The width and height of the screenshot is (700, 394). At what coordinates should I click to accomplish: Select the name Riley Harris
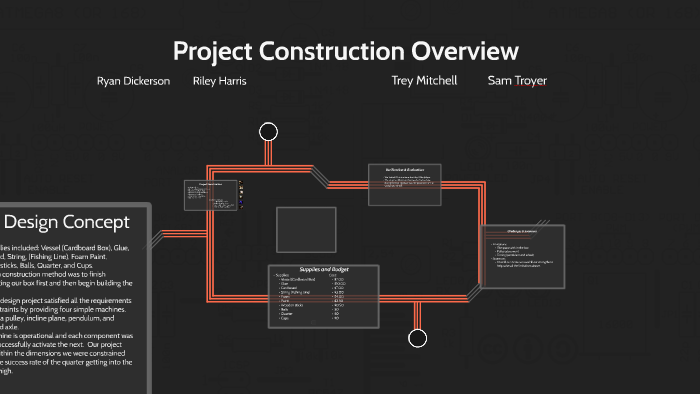[220, 81]
